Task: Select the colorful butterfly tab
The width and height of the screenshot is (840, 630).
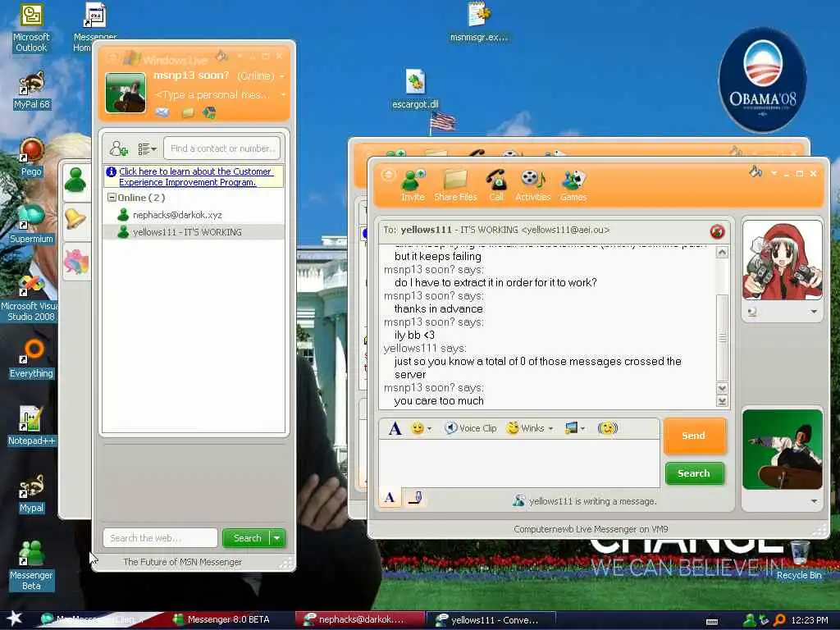Action: click(75, 262)
